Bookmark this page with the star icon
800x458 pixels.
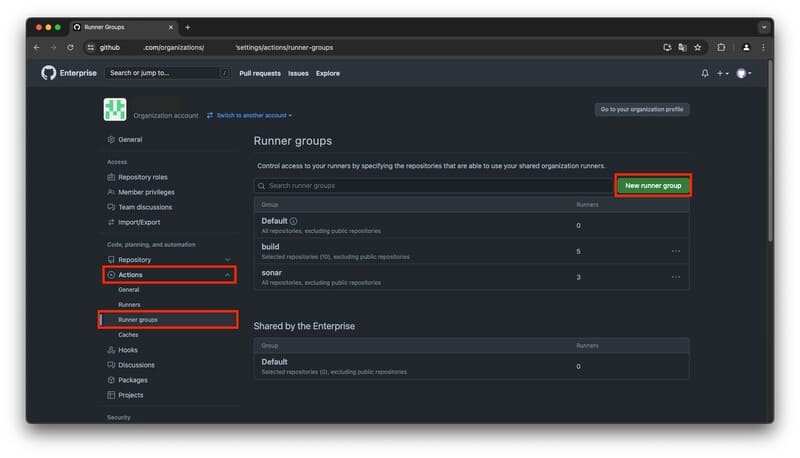[697, 47]
